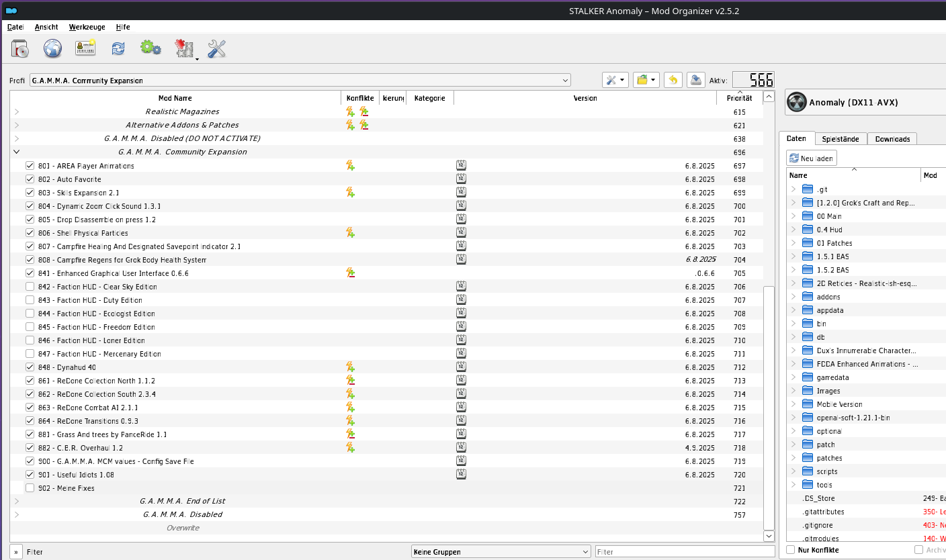Click the Anomaly radiation game icon
The height and width of the screenshot is (560, 946).
[797, 102]
